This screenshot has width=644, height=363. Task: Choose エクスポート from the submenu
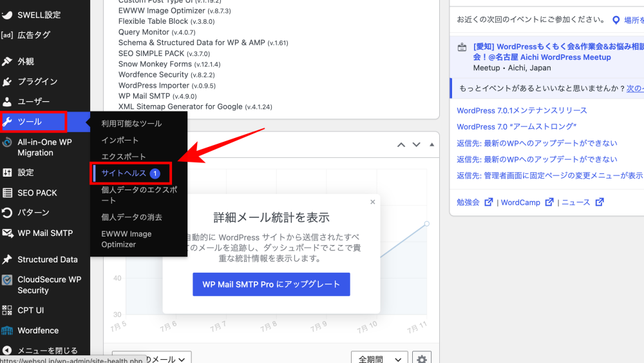tap(123, 157)
